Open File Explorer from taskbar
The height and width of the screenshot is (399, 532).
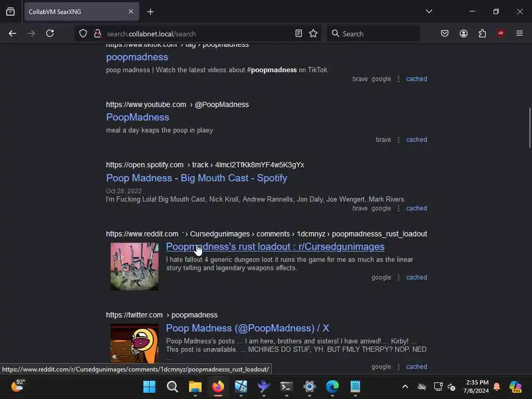click(195, 387)
